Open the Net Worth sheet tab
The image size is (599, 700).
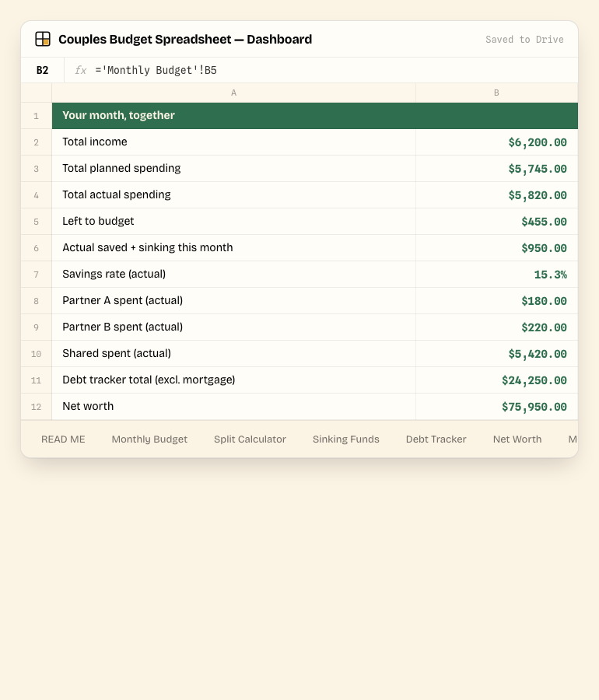tap(517, 439)
